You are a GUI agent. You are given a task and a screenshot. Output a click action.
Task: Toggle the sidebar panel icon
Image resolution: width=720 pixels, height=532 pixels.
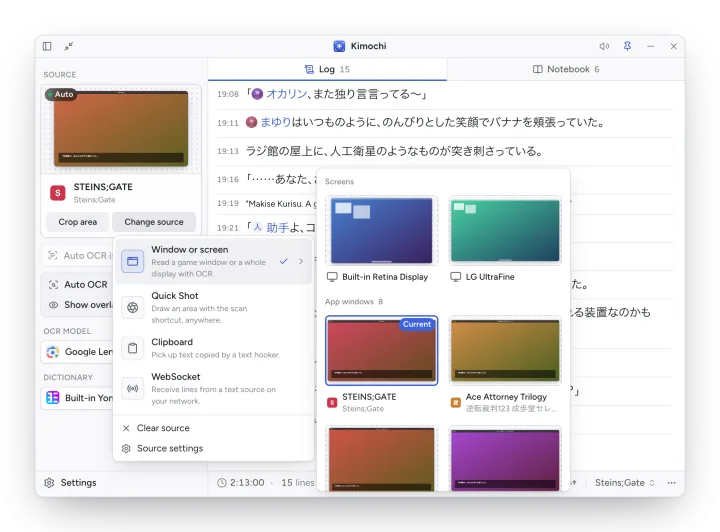(47, 46)
